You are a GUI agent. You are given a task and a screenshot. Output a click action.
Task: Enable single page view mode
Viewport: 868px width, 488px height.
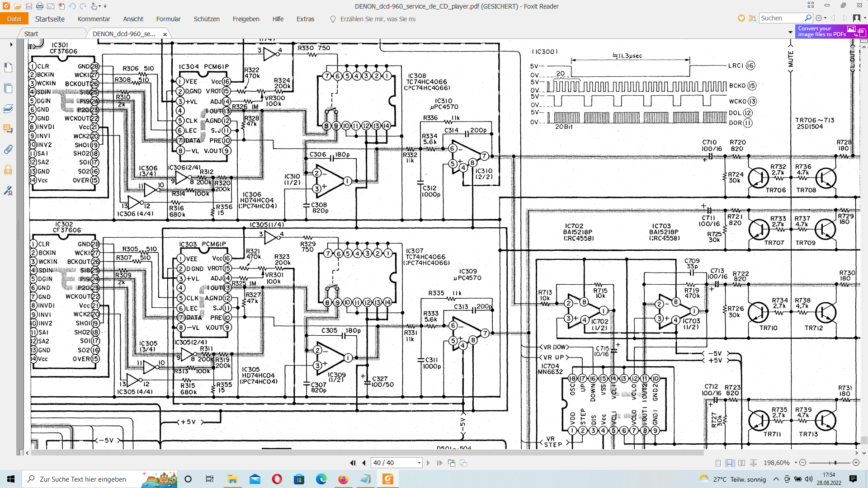718,463
